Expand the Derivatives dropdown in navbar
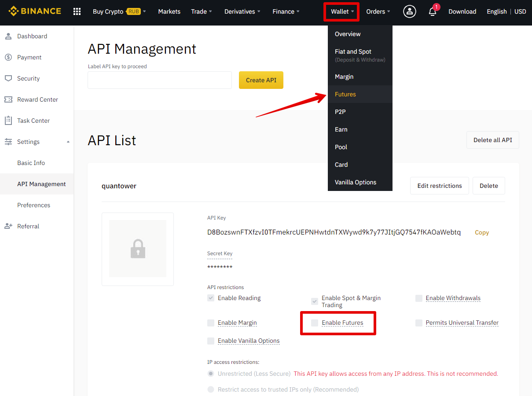This screenshot has width=532, height=396. click(242, 11)
